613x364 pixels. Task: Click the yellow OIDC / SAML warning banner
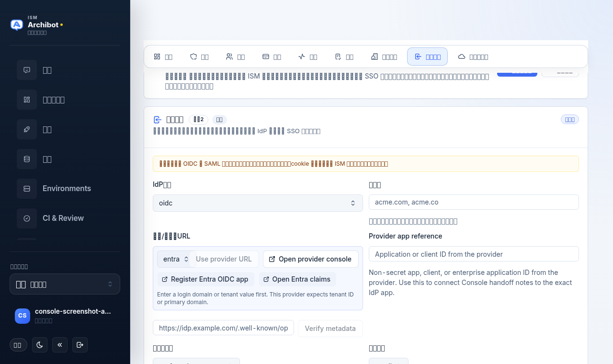pos(366,164)
